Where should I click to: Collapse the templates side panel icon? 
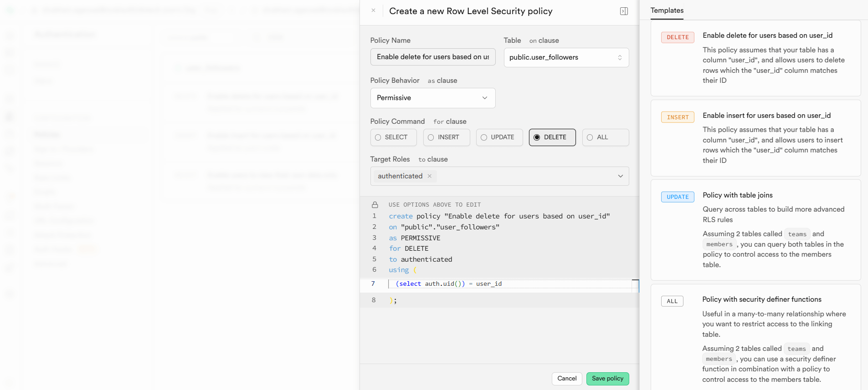pyautogui.click(x=624, y=11)
